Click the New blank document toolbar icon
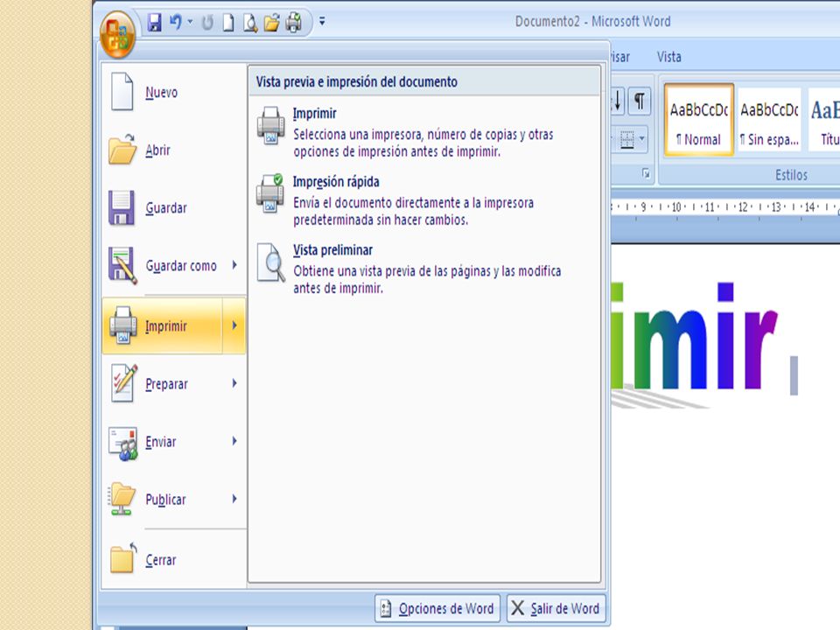Screen dimensions: 840x630 pos(228,23)
